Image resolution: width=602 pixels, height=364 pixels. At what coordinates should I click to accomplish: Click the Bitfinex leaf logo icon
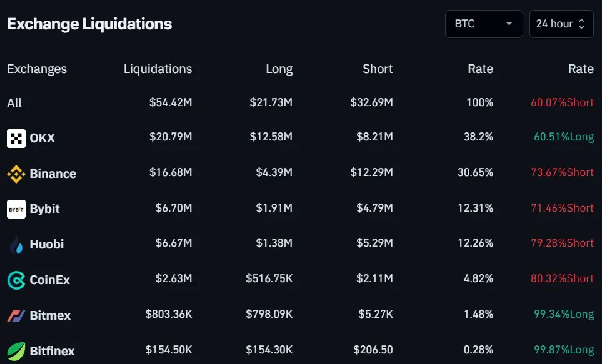[16, 351]
